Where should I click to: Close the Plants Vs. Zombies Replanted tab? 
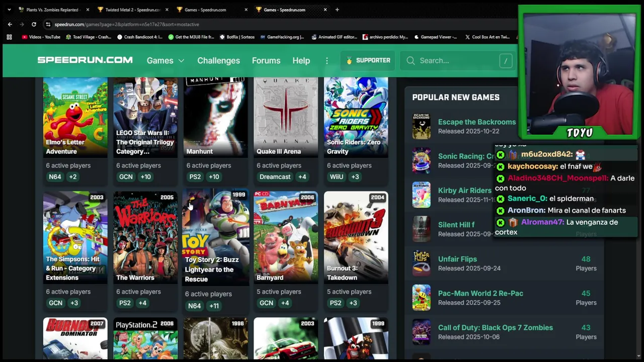pyautogui.click(x=88, y=10)
